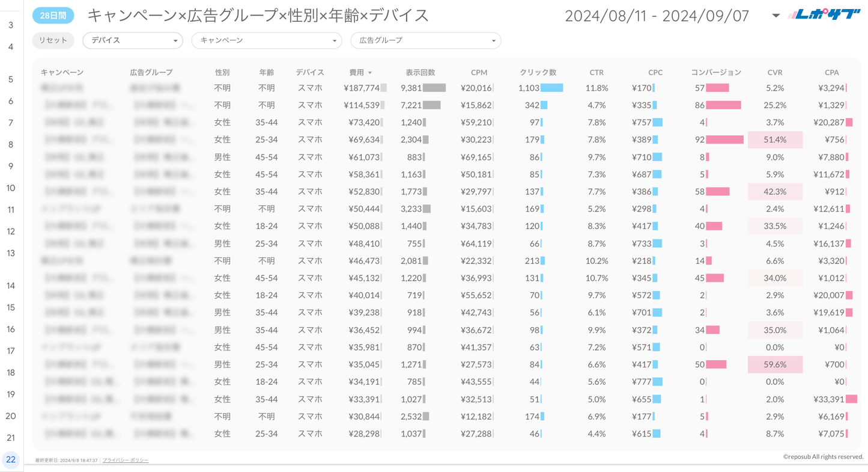Expand the キャンペーン filter dropdown
Screen dimensions: 868x472
(266, 40)
